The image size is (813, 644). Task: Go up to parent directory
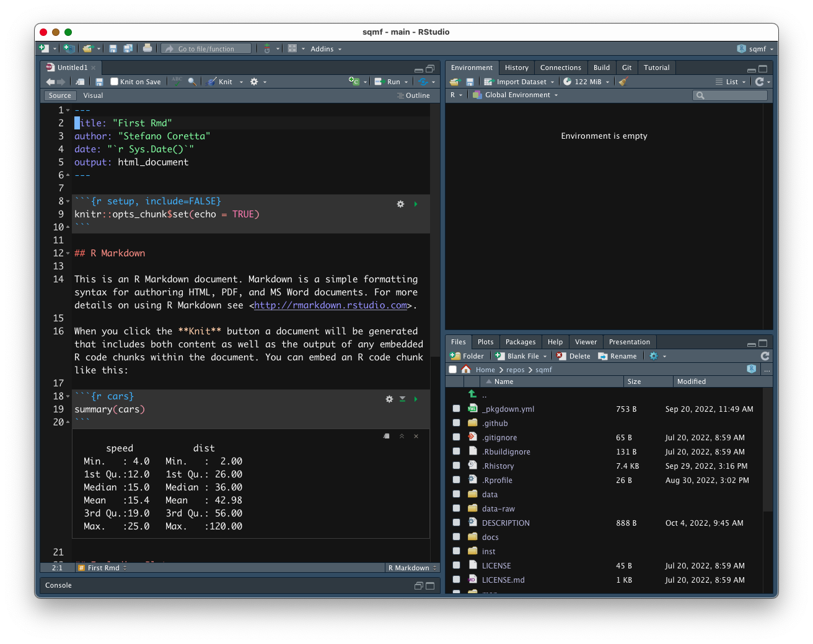pos(473,394)
